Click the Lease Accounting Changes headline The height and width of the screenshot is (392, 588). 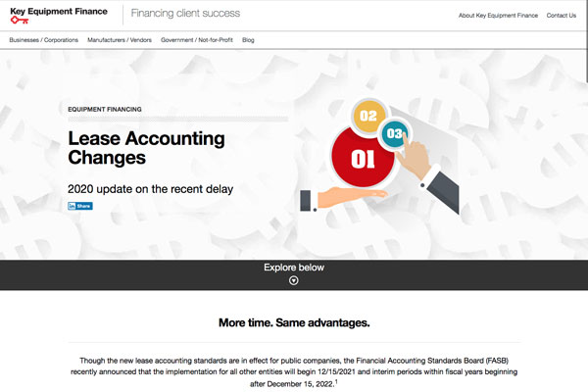point(146,148)
